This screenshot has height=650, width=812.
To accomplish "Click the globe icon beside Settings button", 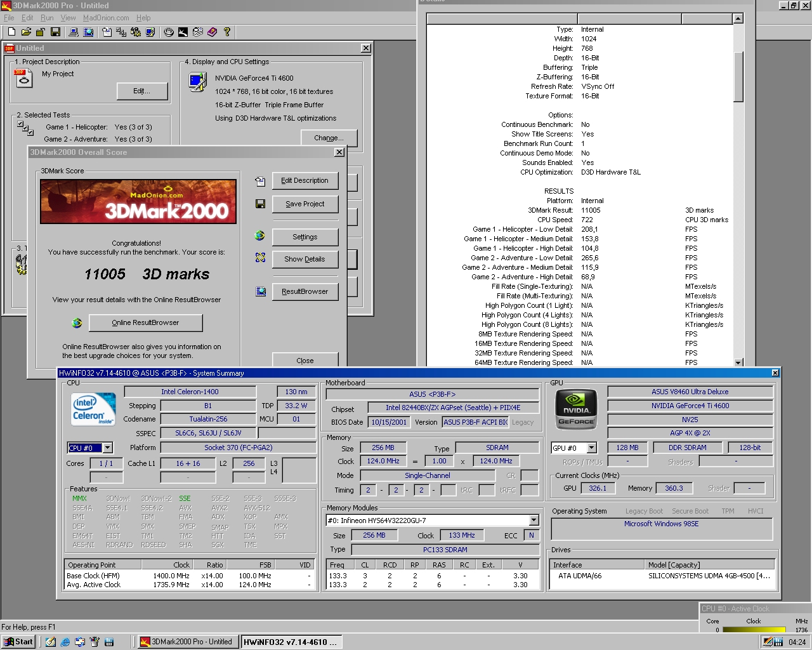I will pos(259,235).
